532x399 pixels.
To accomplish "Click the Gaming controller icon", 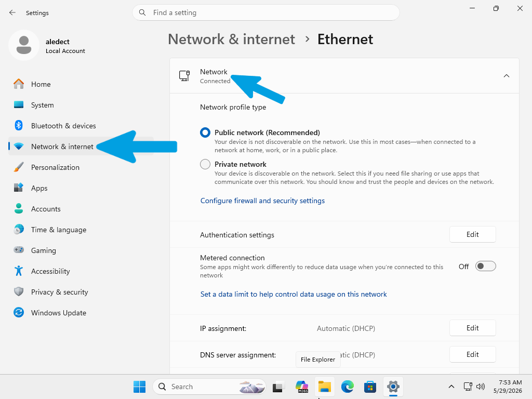I will click(x=19, y=250).
